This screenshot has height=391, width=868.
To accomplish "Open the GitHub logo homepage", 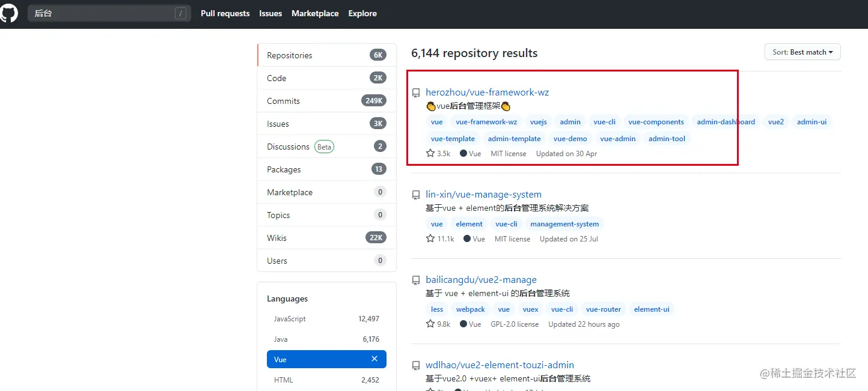I will pyautogui.click(x=8, y=13).
